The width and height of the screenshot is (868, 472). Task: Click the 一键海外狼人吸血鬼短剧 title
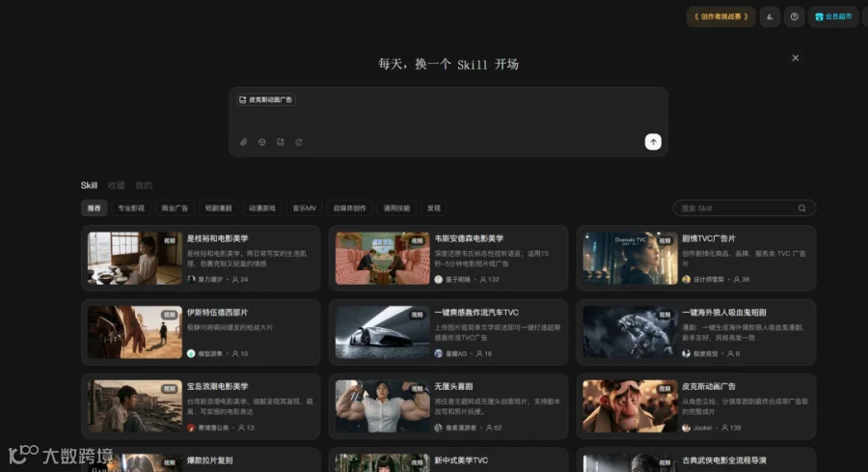724,313
